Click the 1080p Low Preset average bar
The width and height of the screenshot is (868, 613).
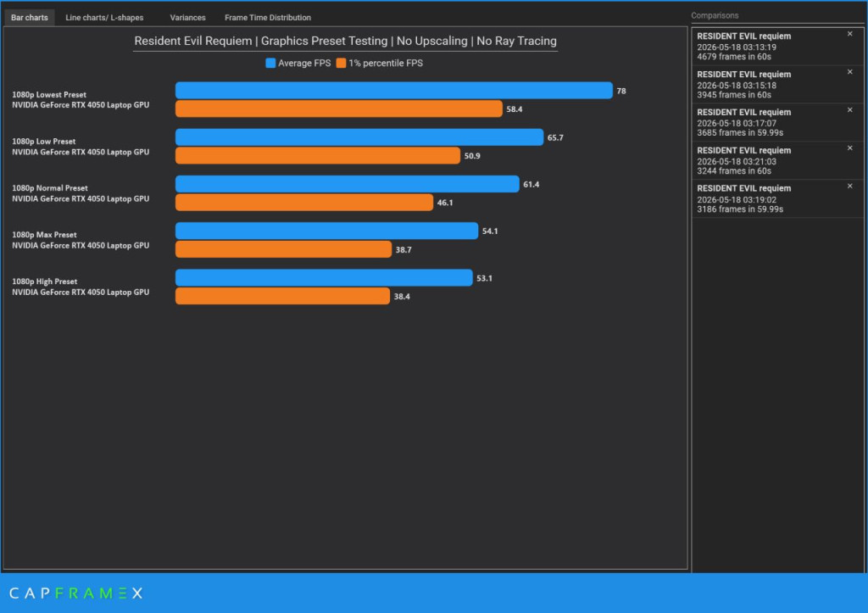point(359,137)
